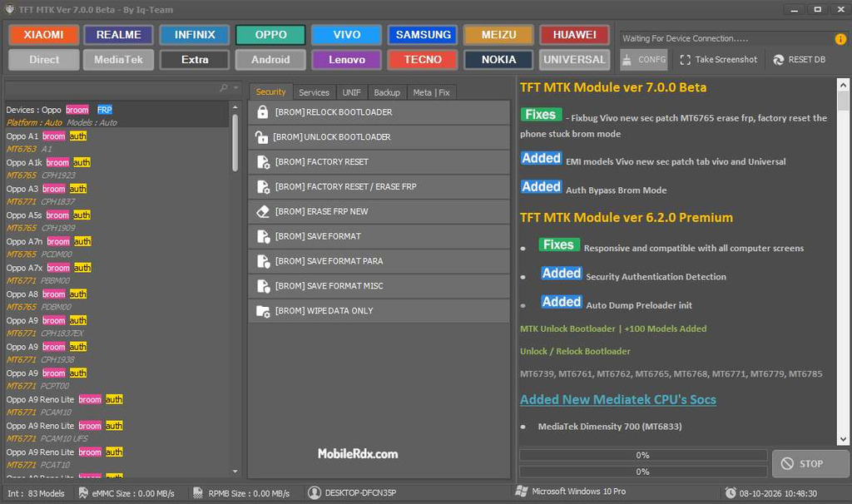Select the REALME brand button
Viewport: 852px width, 504px height.
(118, 35)
